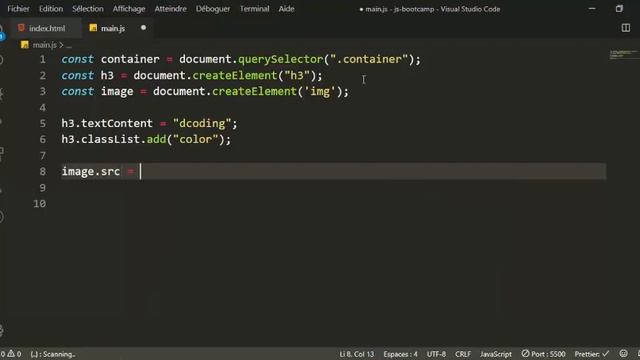Open the Terminal menu
The width and height of the screenshot is (640, 360).
(254, 9)
